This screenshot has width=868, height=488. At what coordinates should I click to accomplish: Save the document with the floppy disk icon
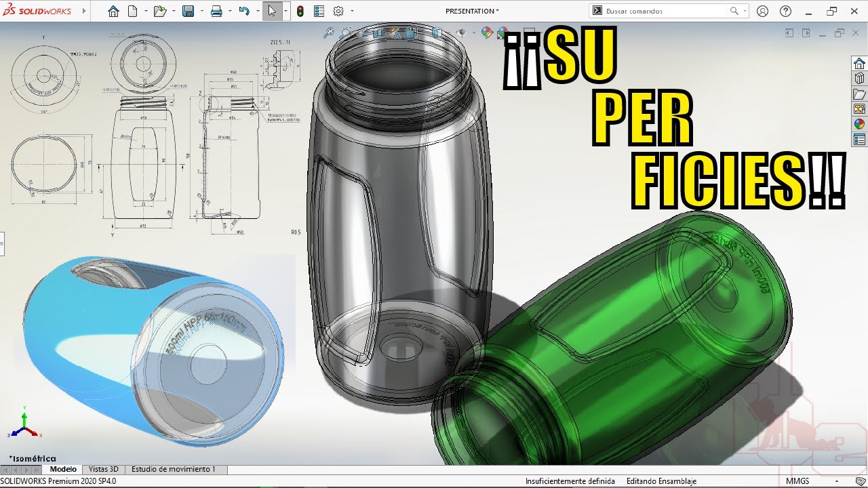tap(189, 11)
